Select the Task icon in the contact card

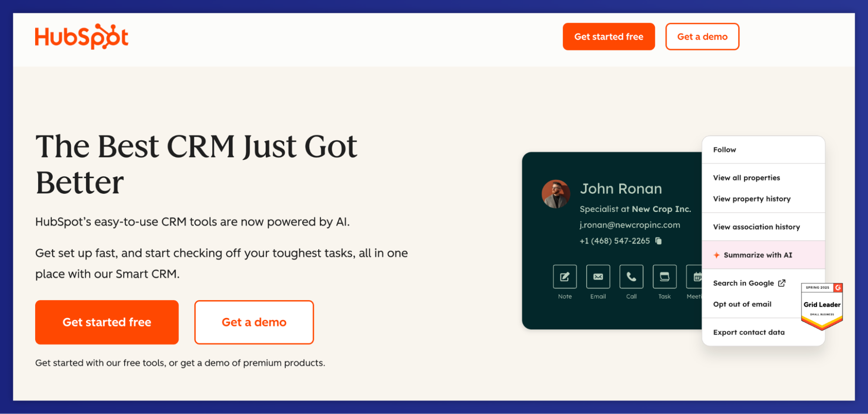coord(664,276)
